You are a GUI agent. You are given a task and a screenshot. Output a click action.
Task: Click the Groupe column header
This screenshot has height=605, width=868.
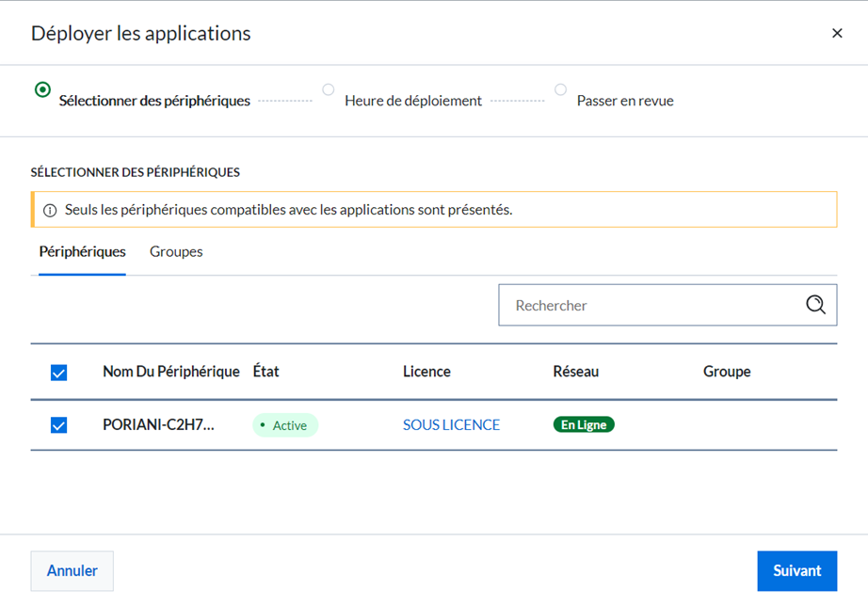[727, 372]
